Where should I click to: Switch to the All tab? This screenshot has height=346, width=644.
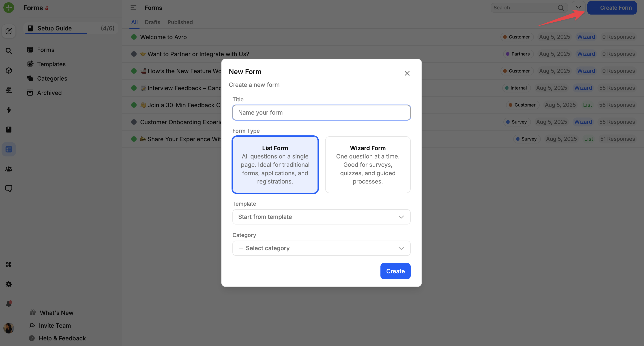pyautogui.click(x=134, y=22)
